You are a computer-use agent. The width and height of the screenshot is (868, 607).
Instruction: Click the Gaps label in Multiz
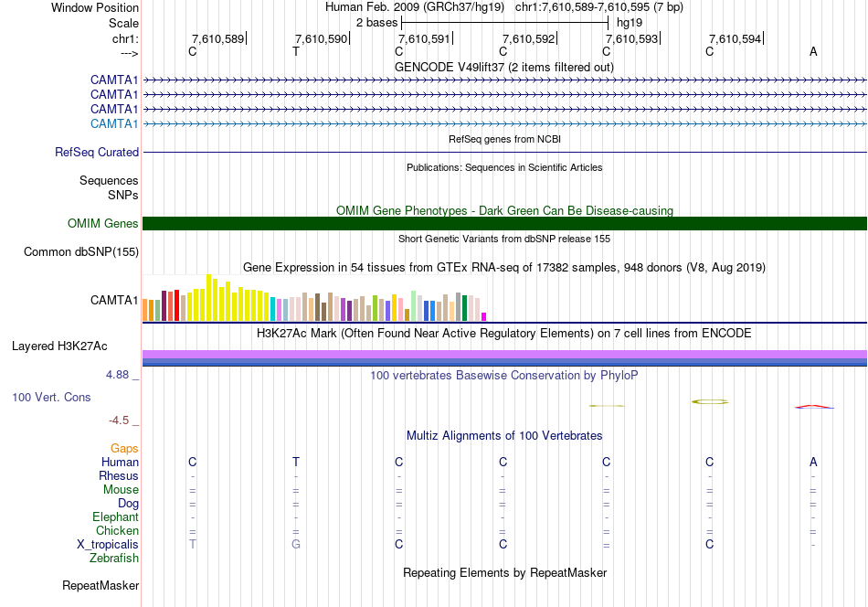point(124,448)
